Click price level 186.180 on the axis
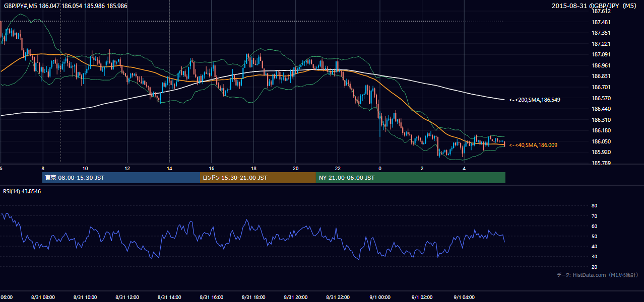 point(601,130)
